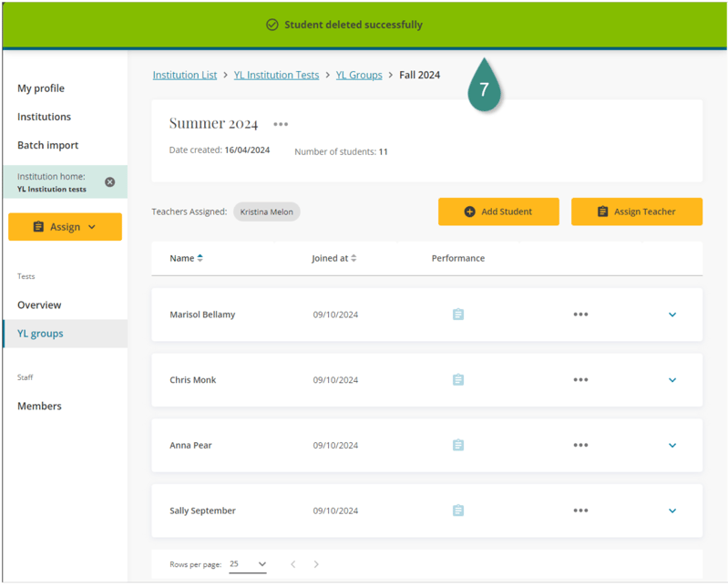Open three-dot menu for Marisol Bellamy
The width and height of the screenshot is (728, 588).
click(x=580, y=315)
